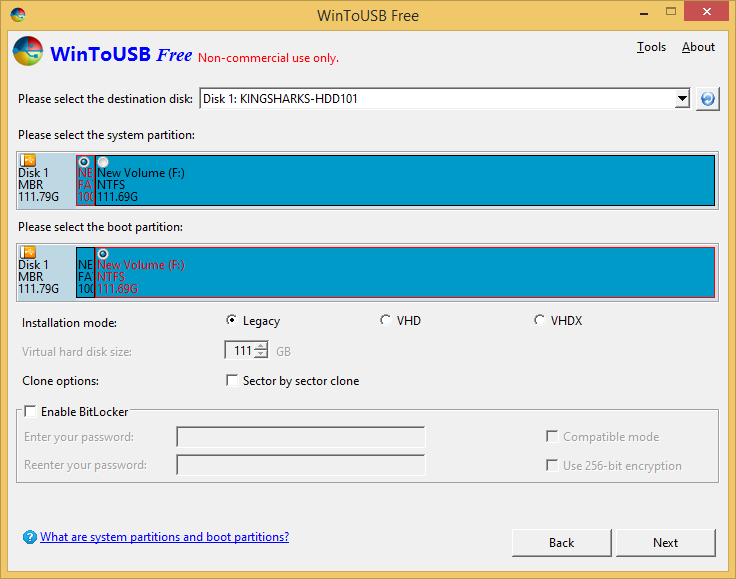Decrease virtual hard disk size stepper
The image size is (736, 579).
pyautogui.click(x=261, y=354)
